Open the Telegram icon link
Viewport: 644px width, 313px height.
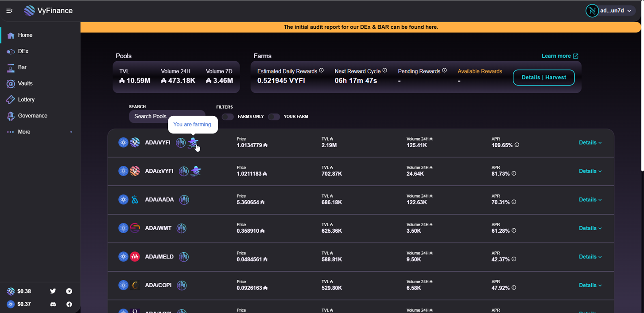click(69, 291)
